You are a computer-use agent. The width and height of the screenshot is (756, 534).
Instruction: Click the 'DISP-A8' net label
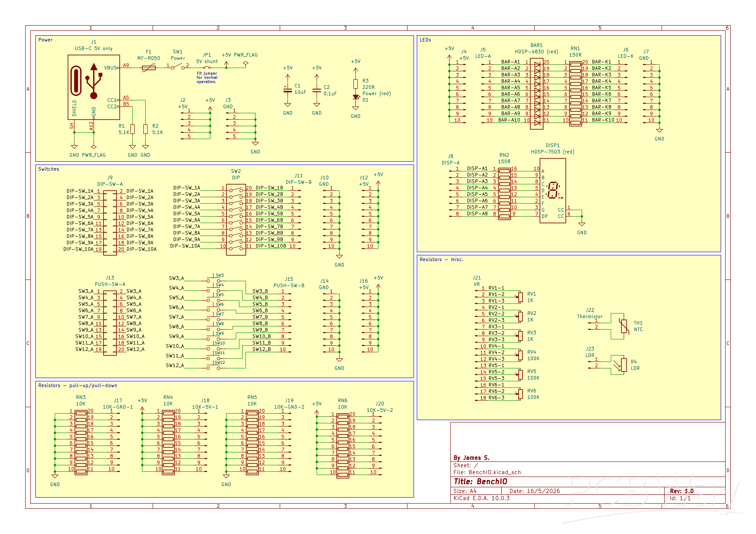pyautogui.click(x=477, y=214)
